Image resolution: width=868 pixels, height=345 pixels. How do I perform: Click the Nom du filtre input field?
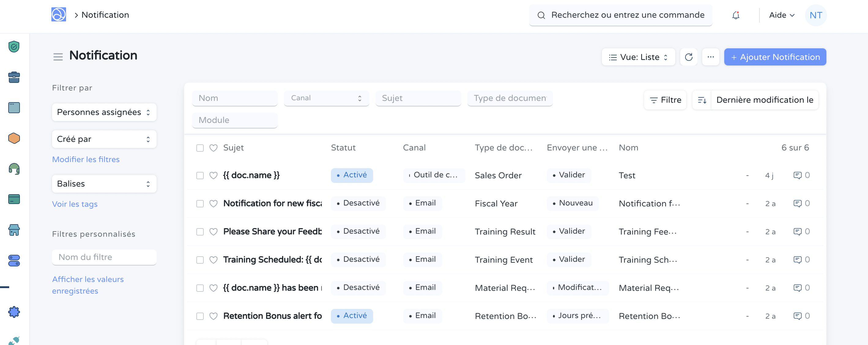(104, 257)
